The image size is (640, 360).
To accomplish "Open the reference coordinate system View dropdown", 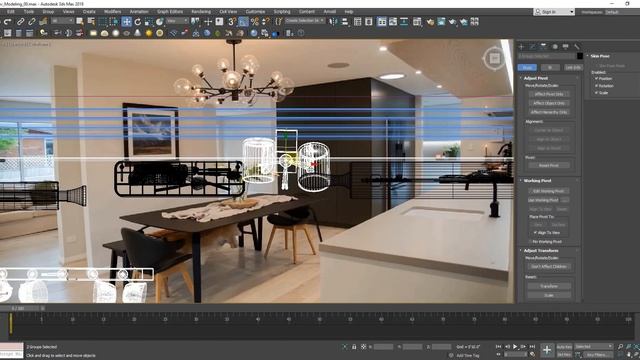I will [x=177, y=21].
